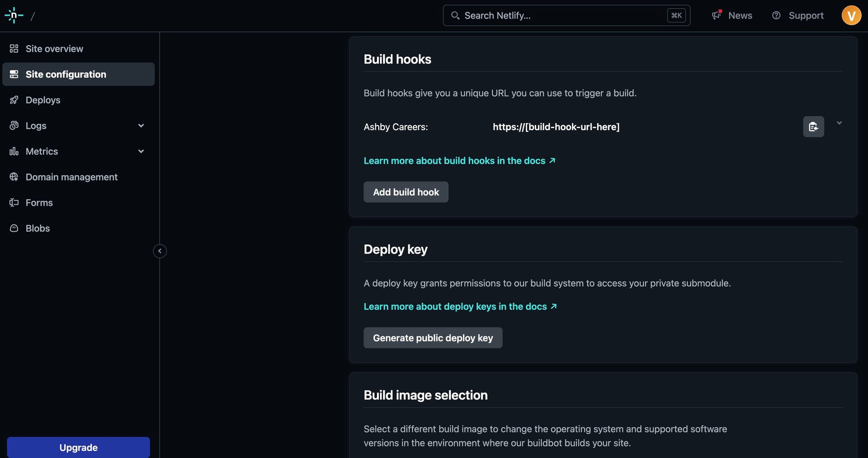Viewport: 868px width, 458px height.
Task: Click the Add build hook button
Action: (x=406, y=192)
